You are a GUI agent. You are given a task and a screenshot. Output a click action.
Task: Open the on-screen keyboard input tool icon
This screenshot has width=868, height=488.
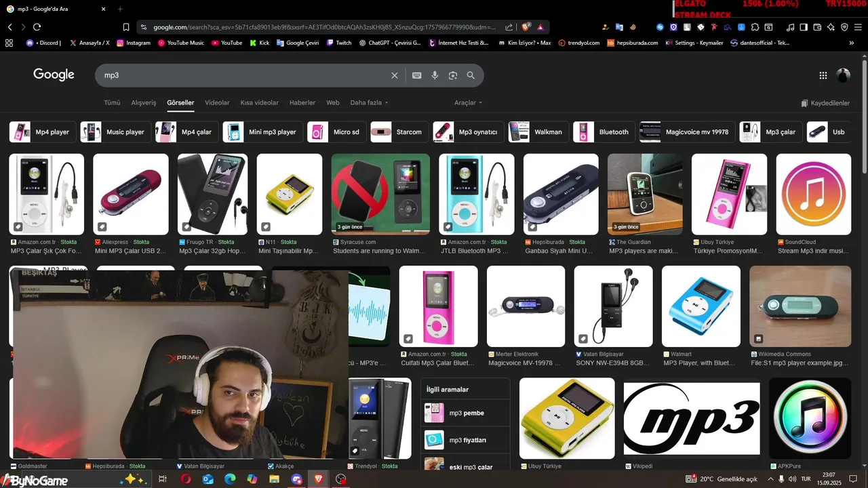point(416,75)
